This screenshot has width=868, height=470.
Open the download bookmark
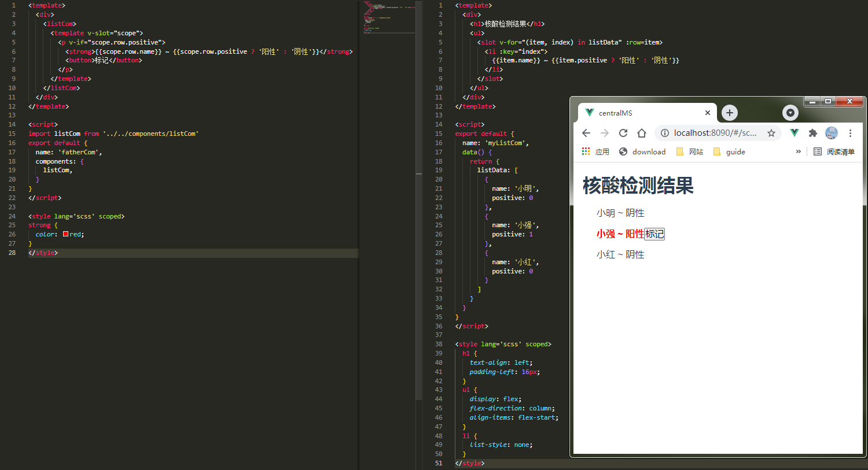(x=642, y=151)
